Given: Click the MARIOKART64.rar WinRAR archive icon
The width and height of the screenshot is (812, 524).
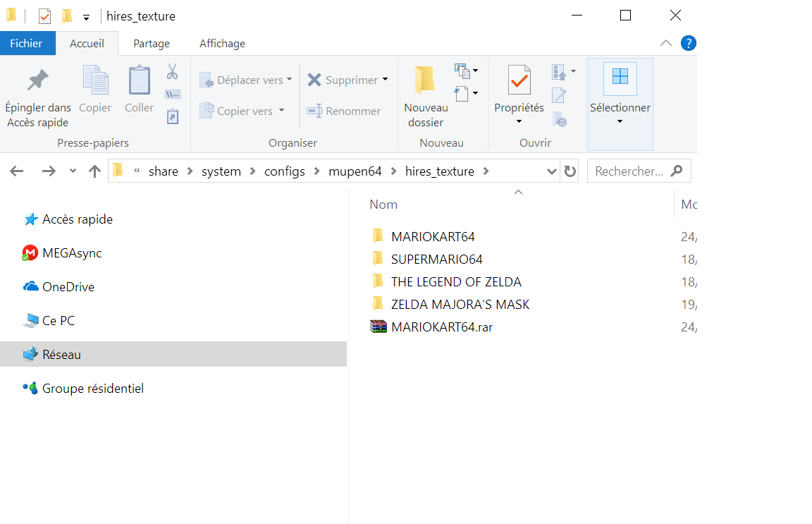Looking at the screenshot, I should point(379,327).
